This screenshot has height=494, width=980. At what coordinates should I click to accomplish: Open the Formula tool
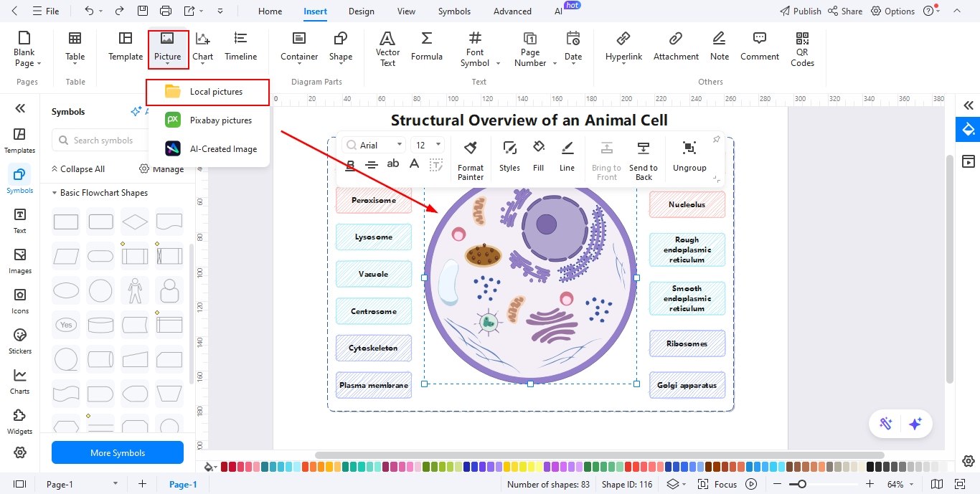(x=427, y=47)
